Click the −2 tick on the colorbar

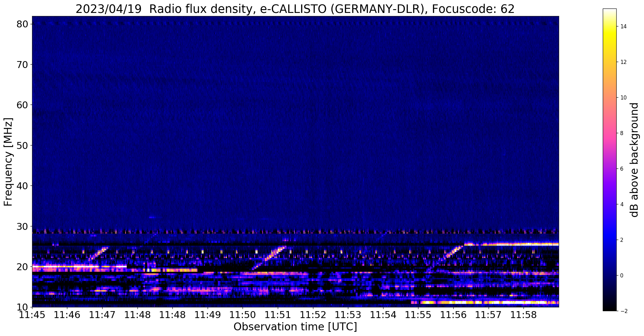623,311
